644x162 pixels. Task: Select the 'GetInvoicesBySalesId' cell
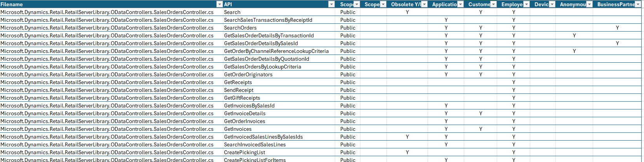pyautogui.click(x=279, y=106)
